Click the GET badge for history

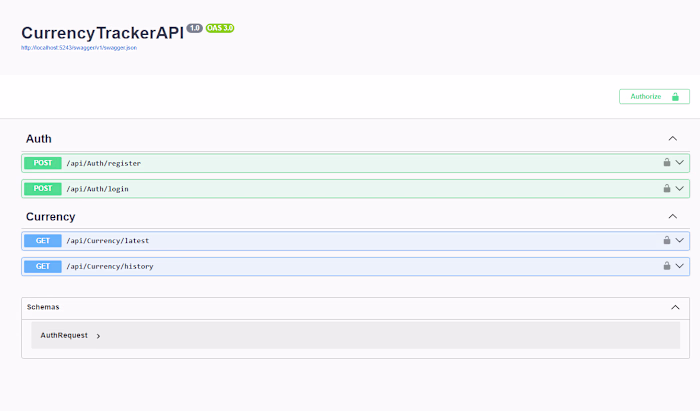point(43,266)
